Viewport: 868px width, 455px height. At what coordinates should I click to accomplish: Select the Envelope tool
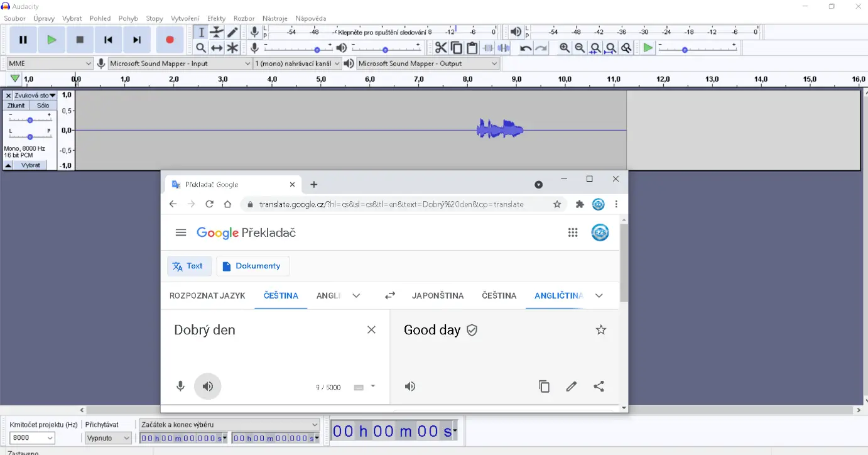(x=217, y=32)
